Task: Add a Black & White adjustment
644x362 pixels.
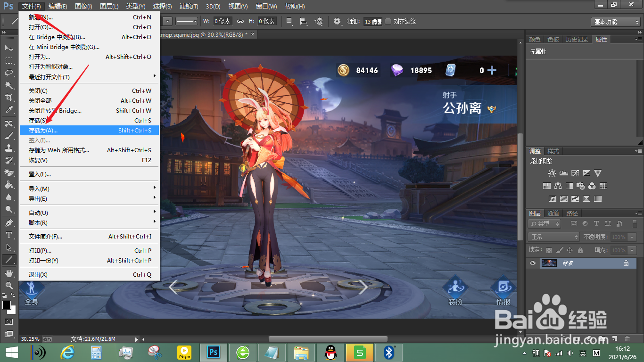Action: 570,186
